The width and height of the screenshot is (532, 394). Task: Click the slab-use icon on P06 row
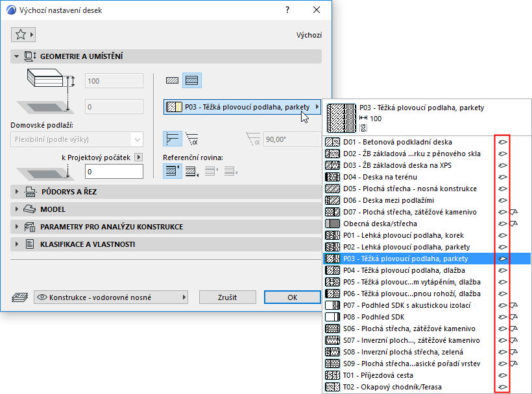503,294
